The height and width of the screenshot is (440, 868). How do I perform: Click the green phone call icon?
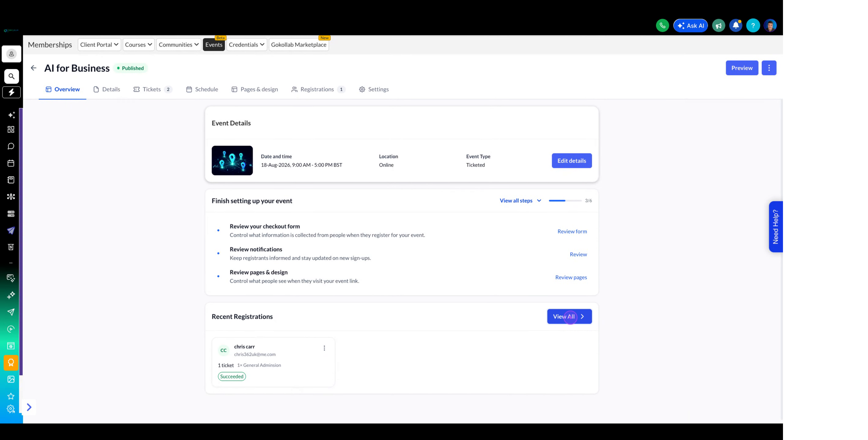pos(662,26)
